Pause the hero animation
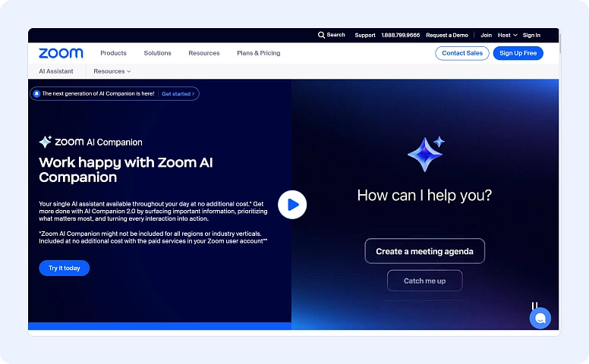Screen dimensions: 589x364 click(x=534, y=306)
